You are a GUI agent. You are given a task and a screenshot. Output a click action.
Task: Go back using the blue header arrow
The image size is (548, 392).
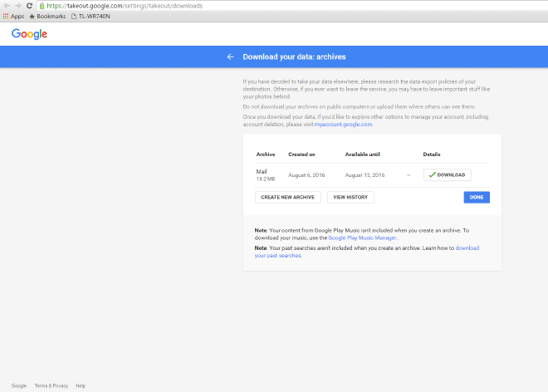tap(230, 56)
